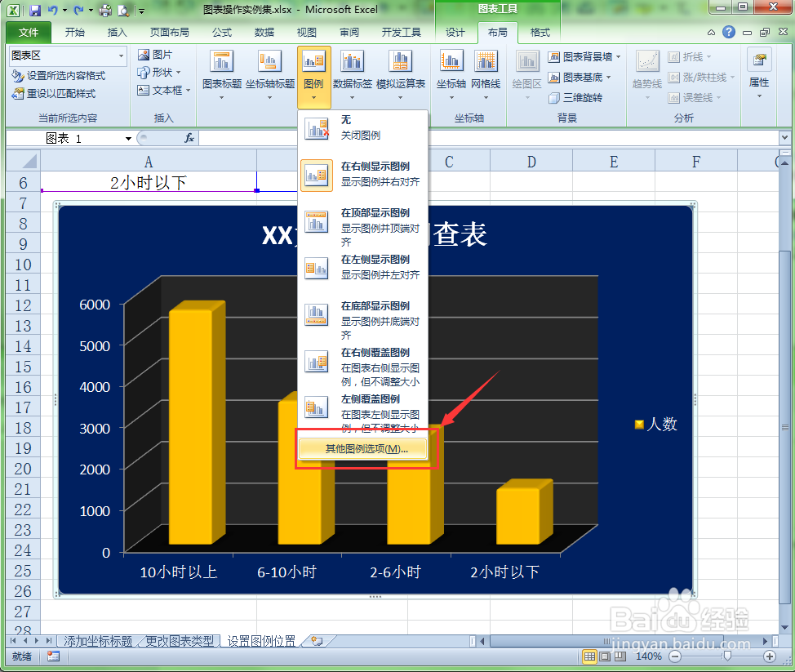
Task: Select 在右侧覆盖图例 option
Action: [x=363, y=367]
